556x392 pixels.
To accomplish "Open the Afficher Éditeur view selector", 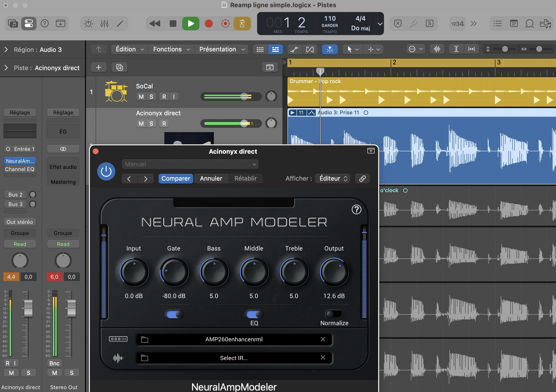I will (332, 178).
